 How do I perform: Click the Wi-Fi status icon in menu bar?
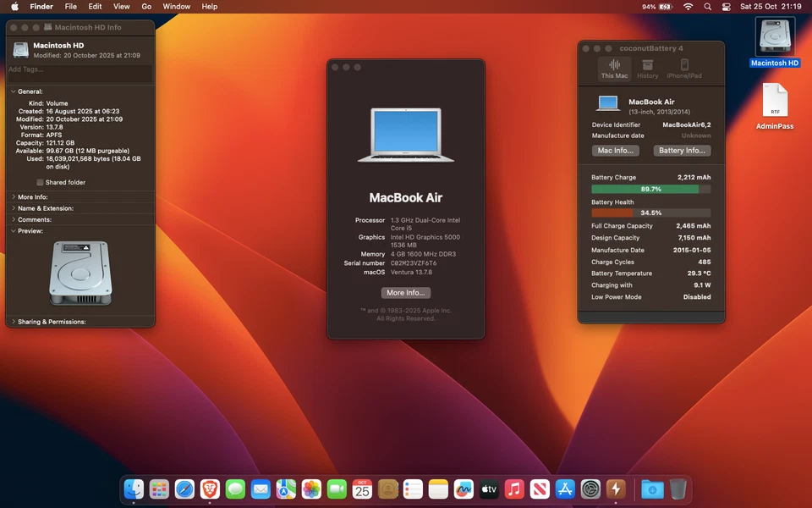coord(688,6)
